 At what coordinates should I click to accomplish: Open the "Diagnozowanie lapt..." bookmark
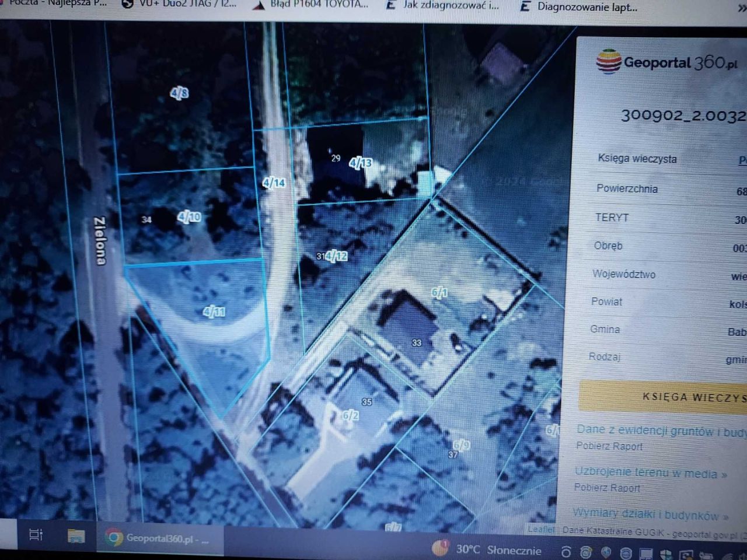coord(579,7)
